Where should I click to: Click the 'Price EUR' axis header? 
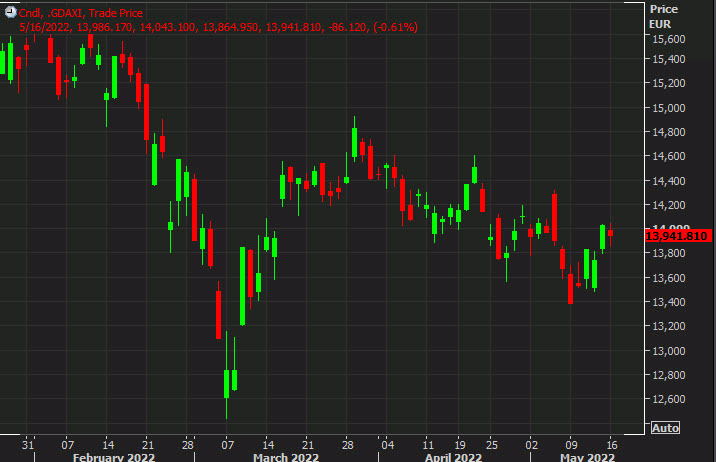click(x=663, y=16)
